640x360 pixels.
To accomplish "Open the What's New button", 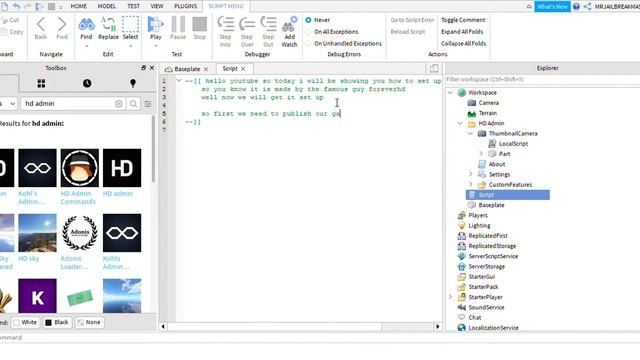I will [552, 7].
